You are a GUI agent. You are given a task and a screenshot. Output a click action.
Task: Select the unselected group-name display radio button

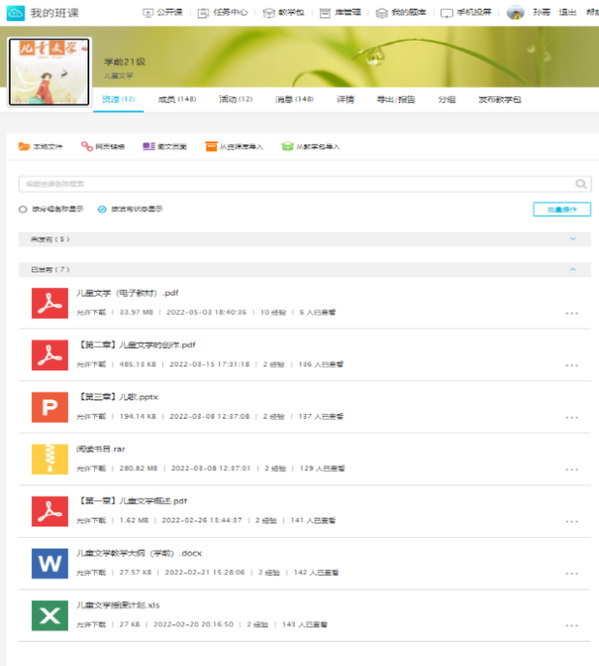coord(23,209)
